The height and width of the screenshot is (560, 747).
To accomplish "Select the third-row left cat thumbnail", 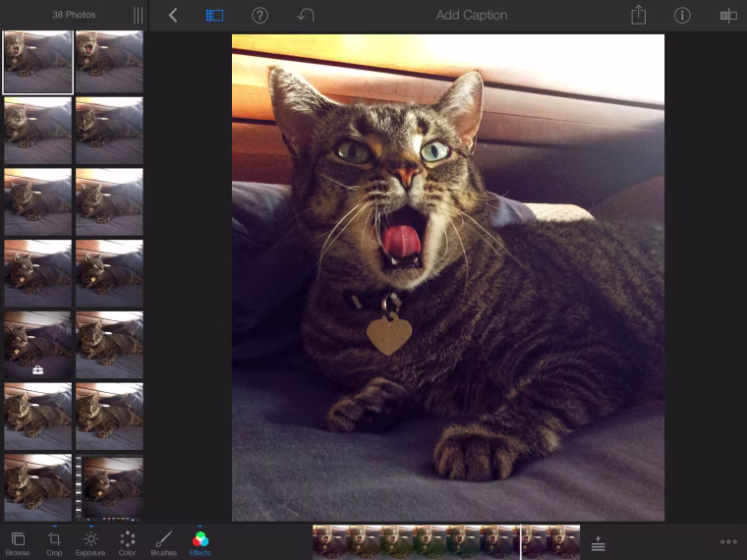I will point(38,202).
